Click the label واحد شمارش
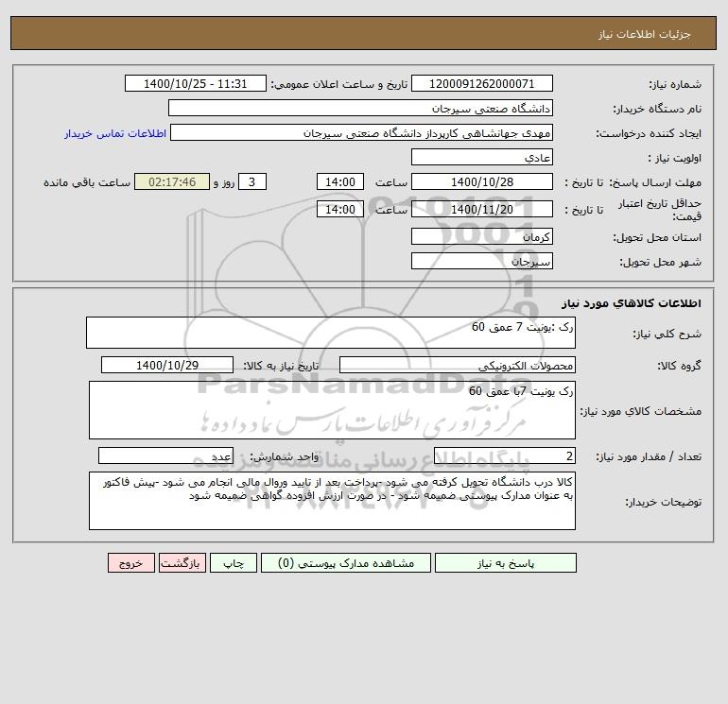 coord(285,456)
